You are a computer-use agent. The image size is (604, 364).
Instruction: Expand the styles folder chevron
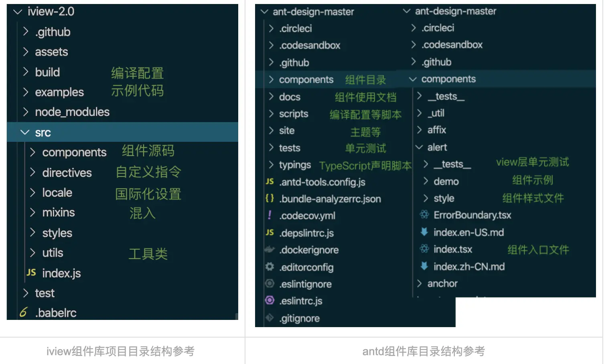click(x=33, y=233)
